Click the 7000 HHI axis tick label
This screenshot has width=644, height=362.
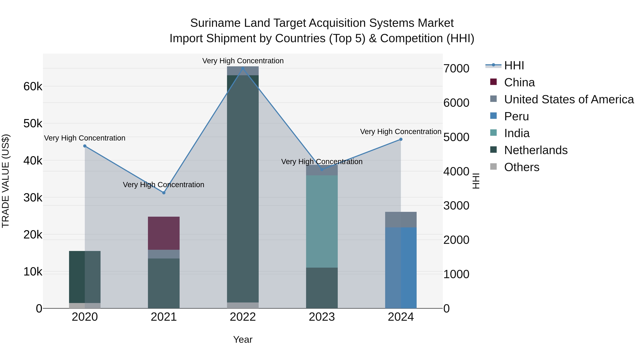tap(457, 69)
